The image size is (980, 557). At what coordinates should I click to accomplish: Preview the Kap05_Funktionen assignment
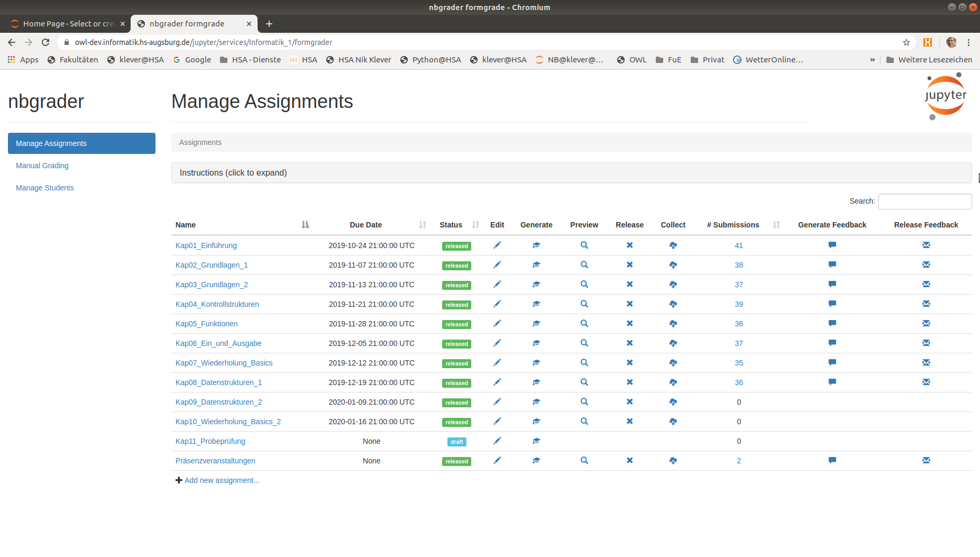584,323
